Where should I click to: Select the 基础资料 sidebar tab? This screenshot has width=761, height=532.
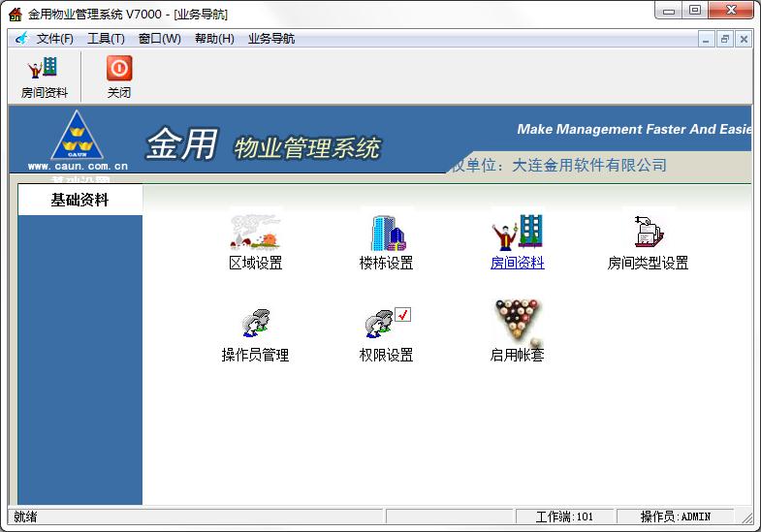coord(80,200)
